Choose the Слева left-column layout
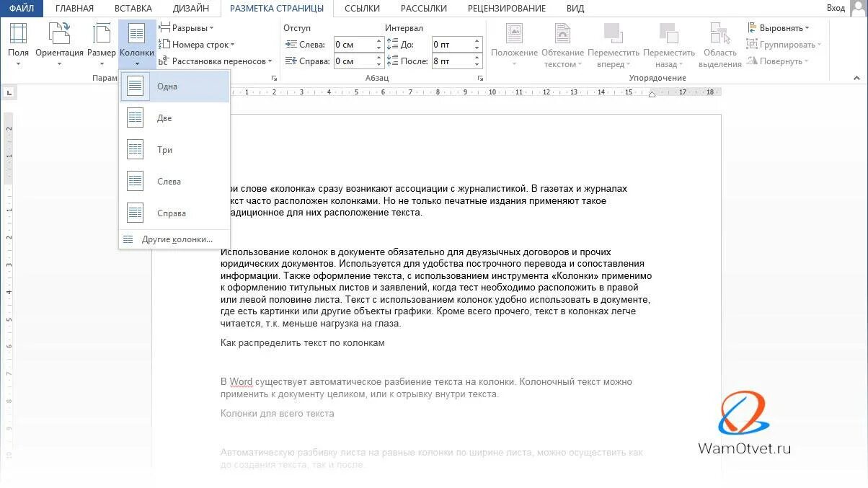868x488 pixels. [174, 182]
